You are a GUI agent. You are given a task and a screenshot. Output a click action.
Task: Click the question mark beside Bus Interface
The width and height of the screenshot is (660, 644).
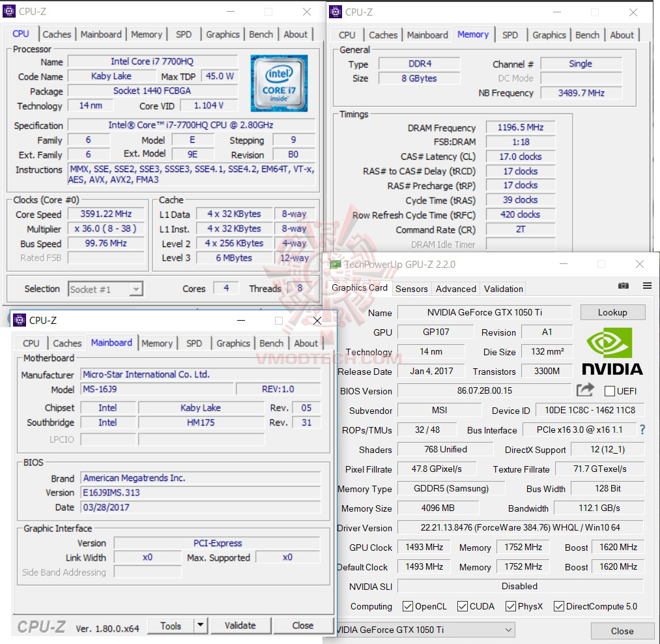[x=642, y=430]
